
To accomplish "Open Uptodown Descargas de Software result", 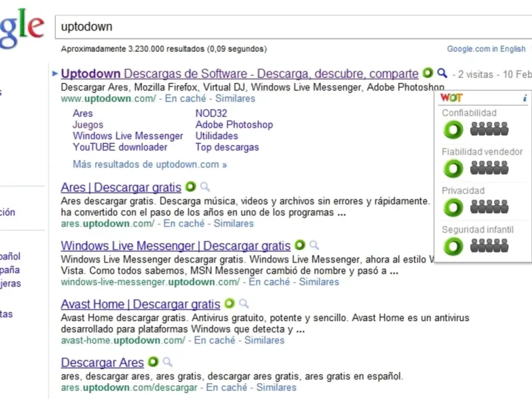I will 239,74.
